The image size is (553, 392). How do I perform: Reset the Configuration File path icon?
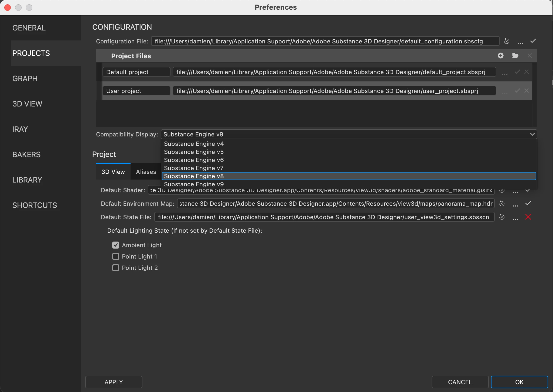click(507, 41)
